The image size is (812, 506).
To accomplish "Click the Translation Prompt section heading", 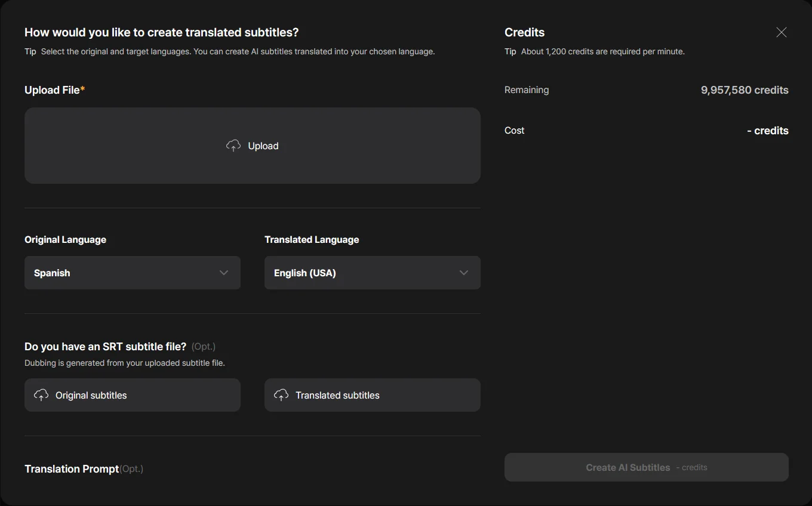I will [72, 469].
